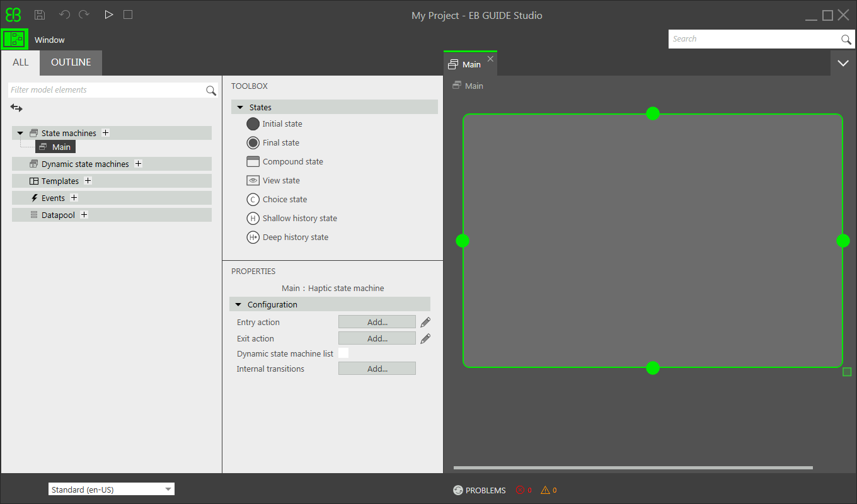Add a dynamic state machine with plus

(138, 164)
